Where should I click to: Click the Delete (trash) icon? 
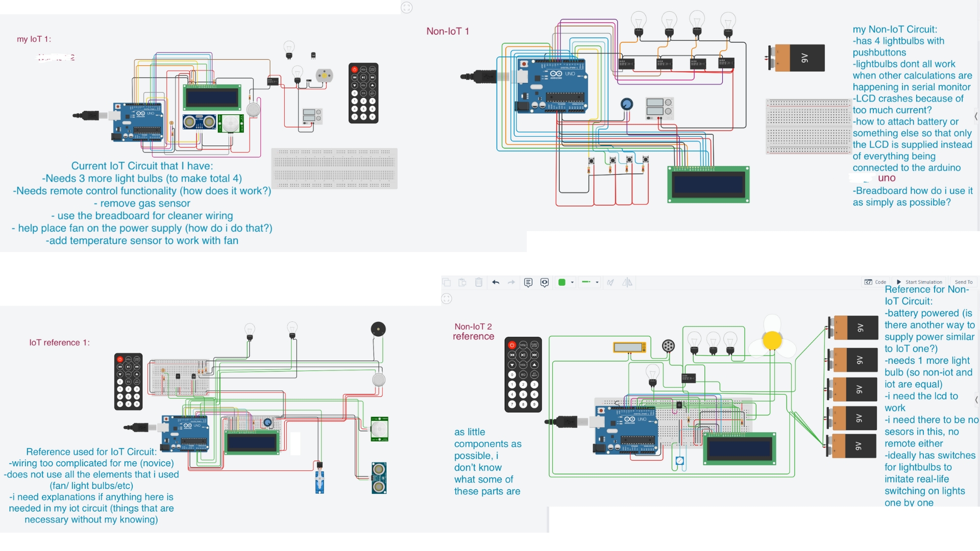click(479, 282)
